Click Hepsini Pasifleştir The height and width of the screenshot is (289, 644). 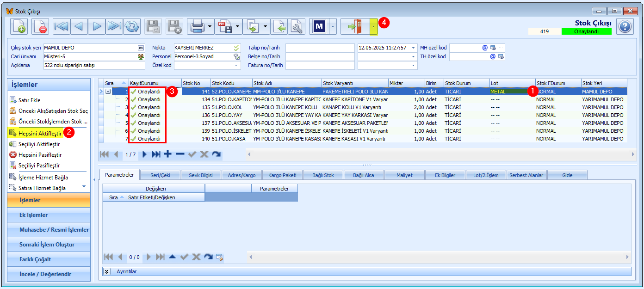pos(40,154)
